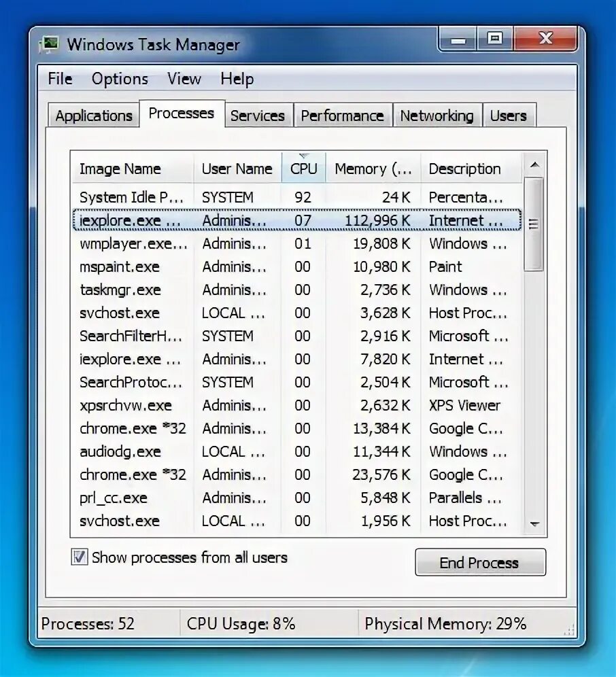Image resolution: width=616 pixels, height=677 pixels.
Task: Open the File menu
Action: point(60,79)
